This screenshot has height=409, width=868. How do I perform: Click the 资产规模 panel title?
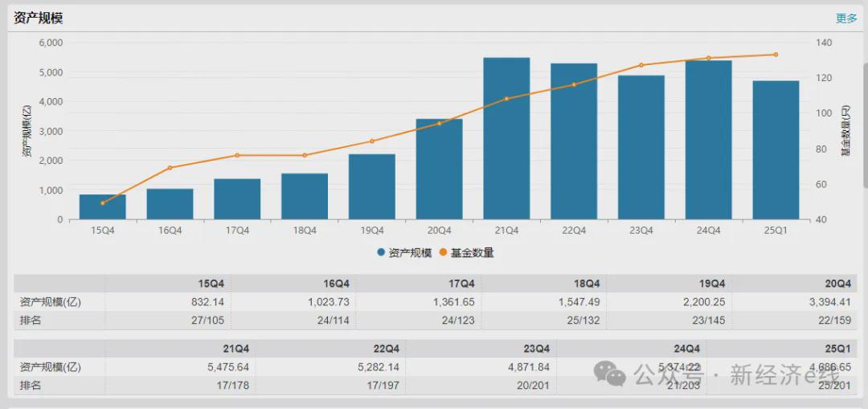tap(39, 18)
